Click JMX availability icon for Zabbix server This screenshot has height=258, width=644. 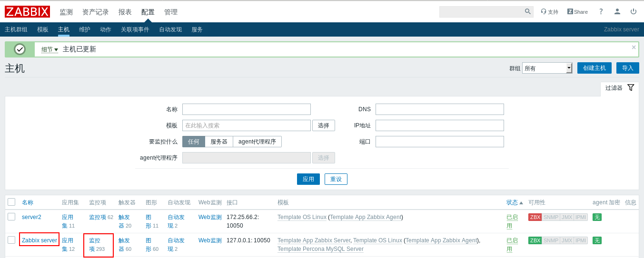pyautogui.click(x=567, y=240)
